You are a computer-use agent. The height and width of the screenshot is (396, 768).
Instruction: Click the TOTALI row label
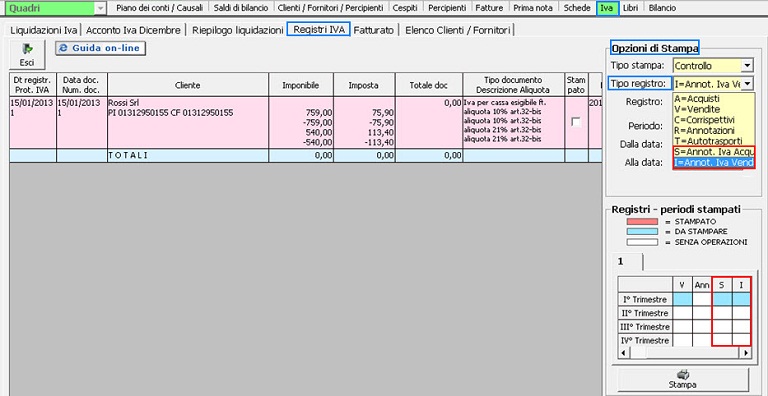click(128, 155)
